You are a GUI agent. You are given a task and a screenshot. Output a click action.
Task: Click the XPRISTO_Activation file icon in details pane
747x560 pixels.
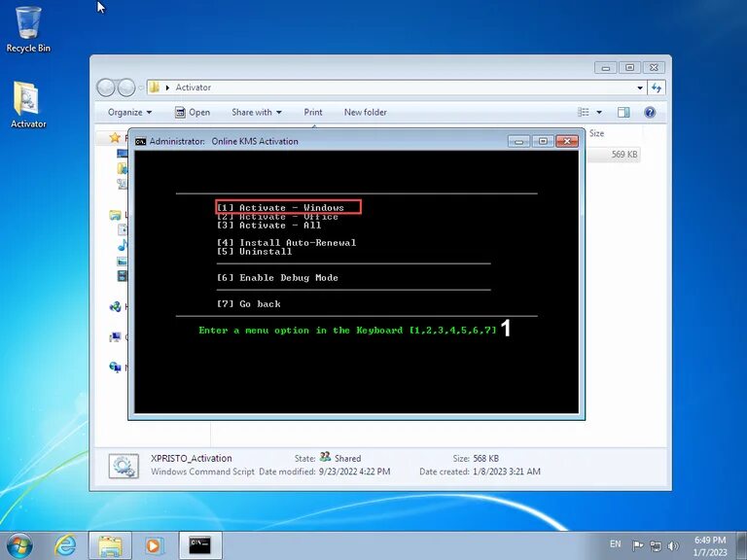[x=124, y=466]
